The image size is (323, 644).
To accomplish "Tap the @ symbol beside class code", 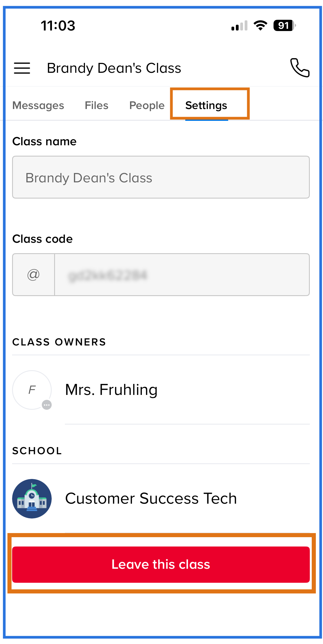I will click(x=34, y=275).
